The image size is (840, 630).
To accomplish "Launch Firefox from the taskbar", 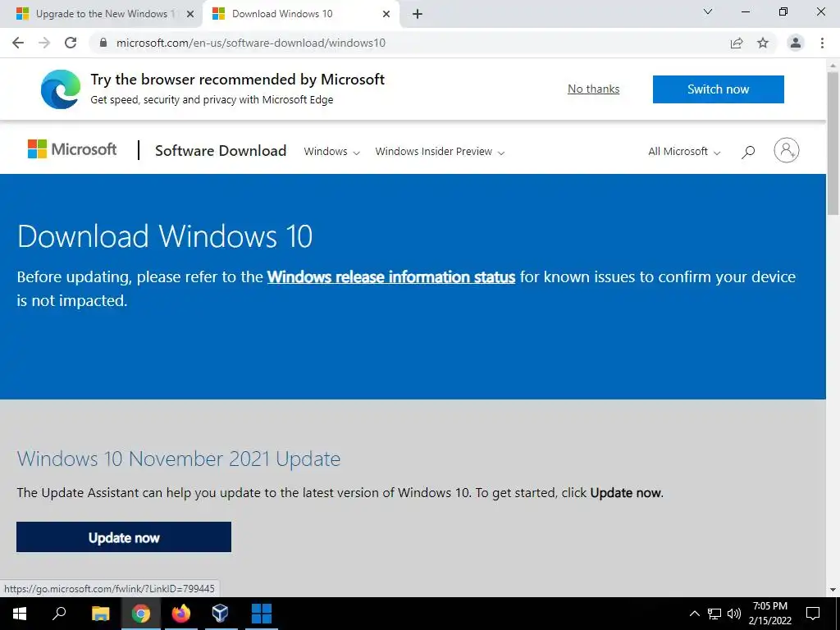I will tap(181, 614).
